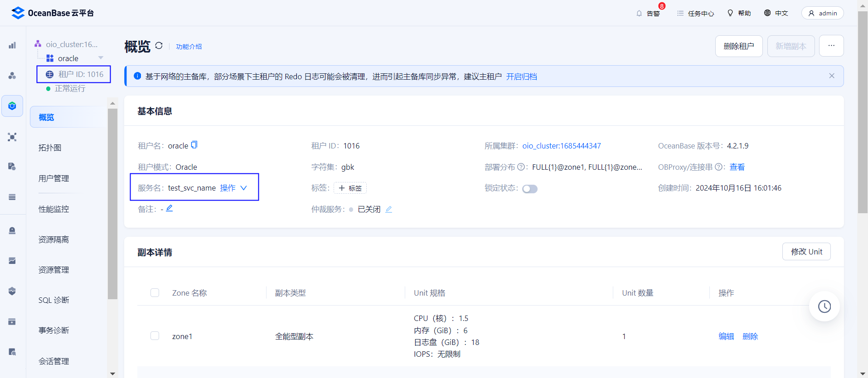Go to 拓扑图 in the side menu
Image resolution: width=868 pixels, height=378 pixels.
pyautogui.click(x=50, y=148)
